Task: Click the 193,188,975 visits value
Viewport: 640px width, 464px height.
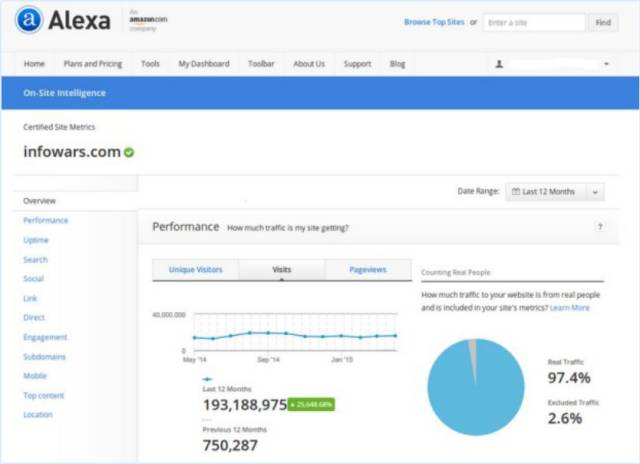Action: click(245, 405)
